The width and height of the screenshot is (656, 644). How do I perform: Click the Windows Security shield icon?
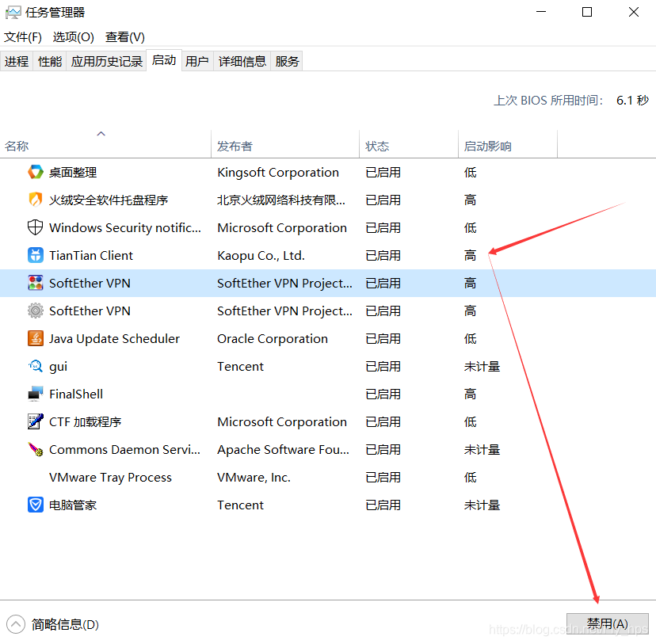[x=35, y=227]
